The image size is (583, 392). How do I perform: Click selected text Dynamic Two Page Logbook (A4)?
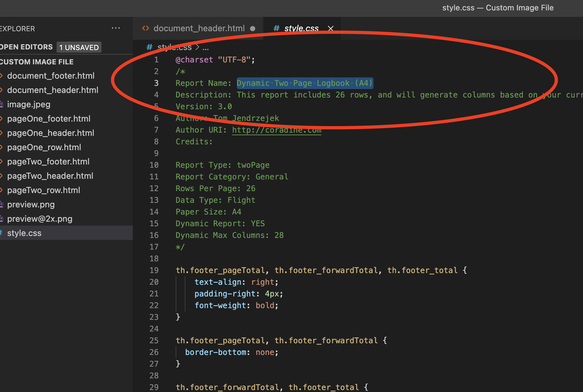coord(305,83)
